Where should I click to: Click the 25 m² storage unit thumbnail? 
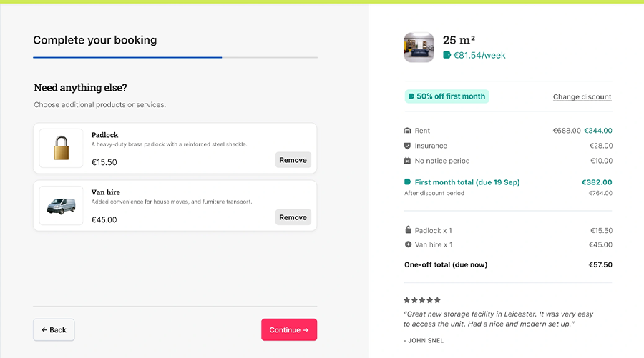419,47
